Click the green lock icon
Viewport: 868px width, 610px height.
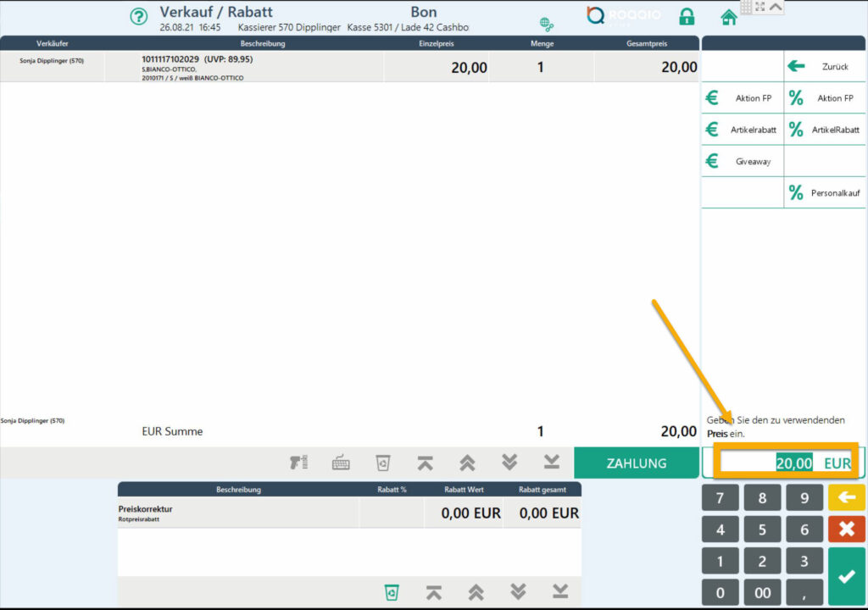[x=687, y=17]
